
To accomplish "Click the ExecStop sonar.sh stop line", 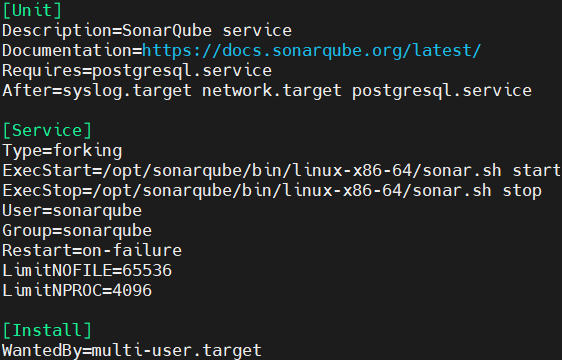I will [x=272, y=191].
